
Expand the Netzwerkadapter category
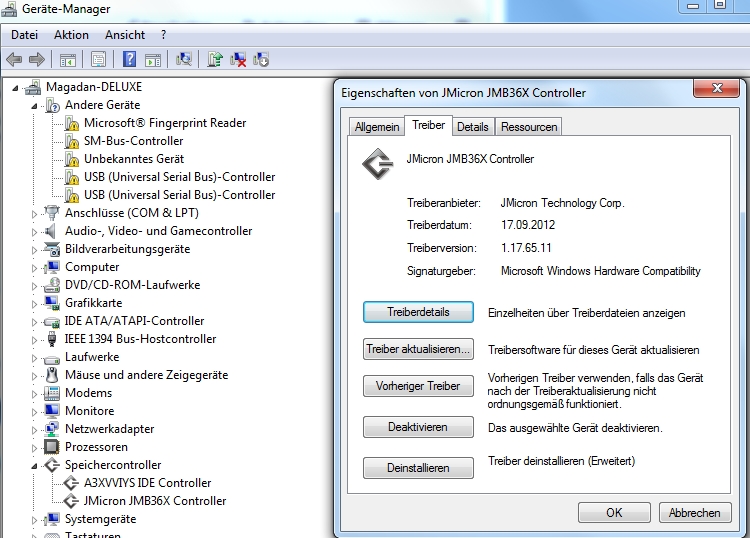tap(34, 430)
